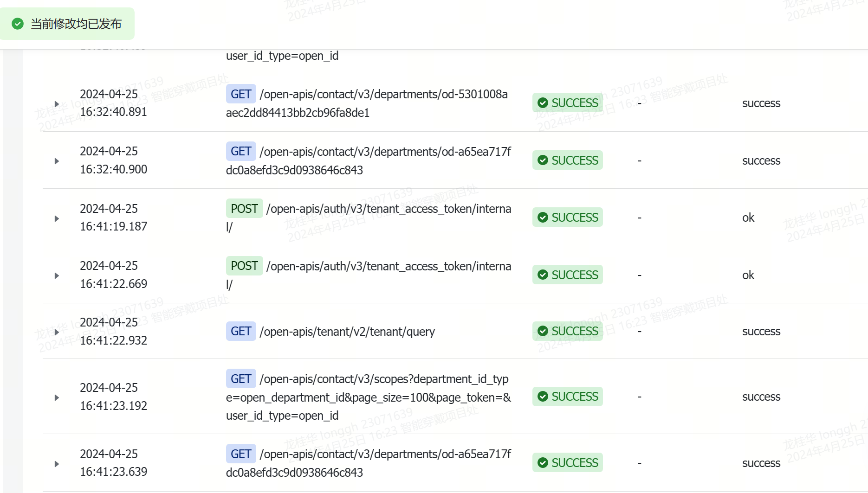Image resolution: width=868 pixels, height=493 pixels.
Task: Click the GET badge for od-5301008a department
Action: [x=241, y=94]
